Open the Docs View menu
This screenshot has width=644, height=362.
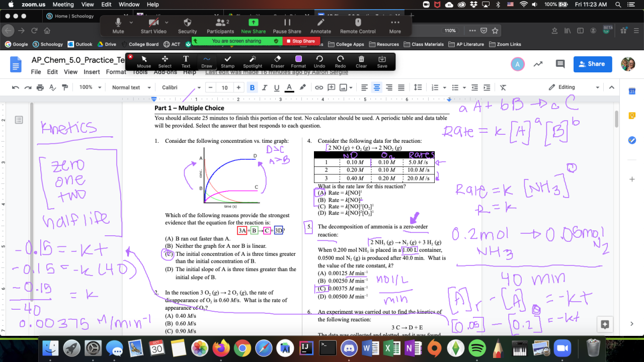click(70, 72)
